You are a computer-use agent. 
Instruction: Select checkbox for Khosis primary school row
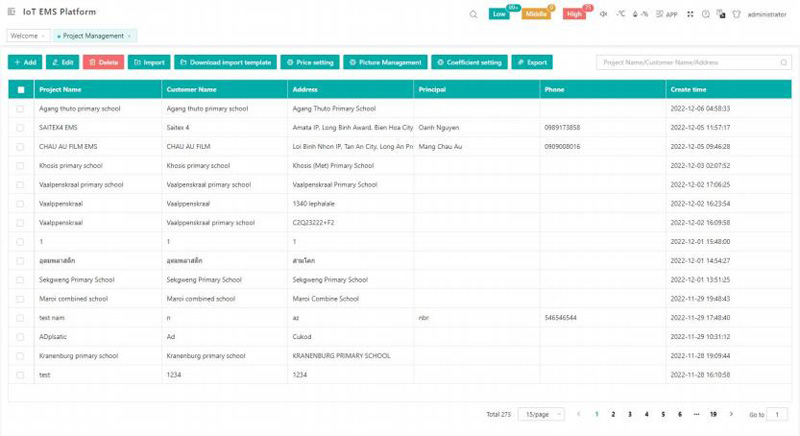pyautogui.click(x=21, y=165)
